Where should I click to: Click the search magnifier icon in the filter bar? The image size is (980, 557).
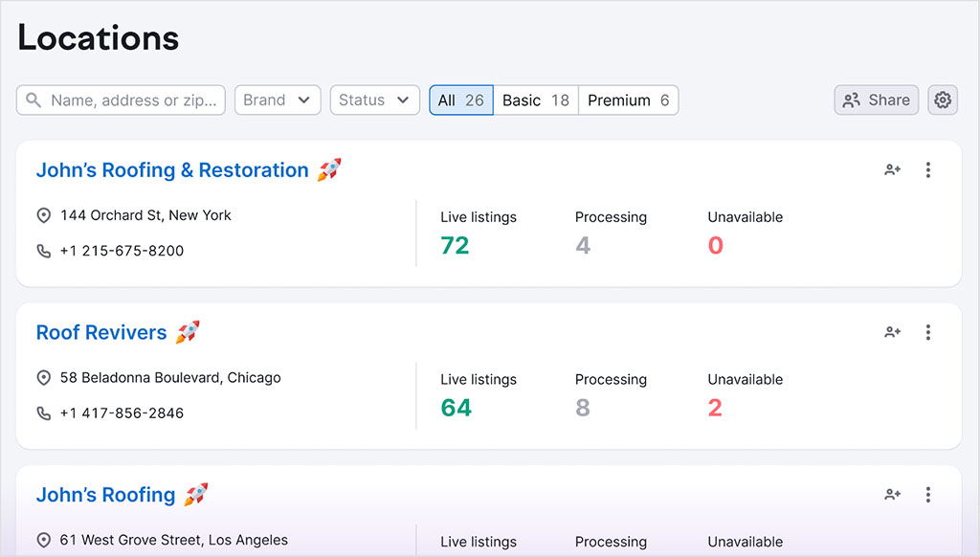[33, 100]
